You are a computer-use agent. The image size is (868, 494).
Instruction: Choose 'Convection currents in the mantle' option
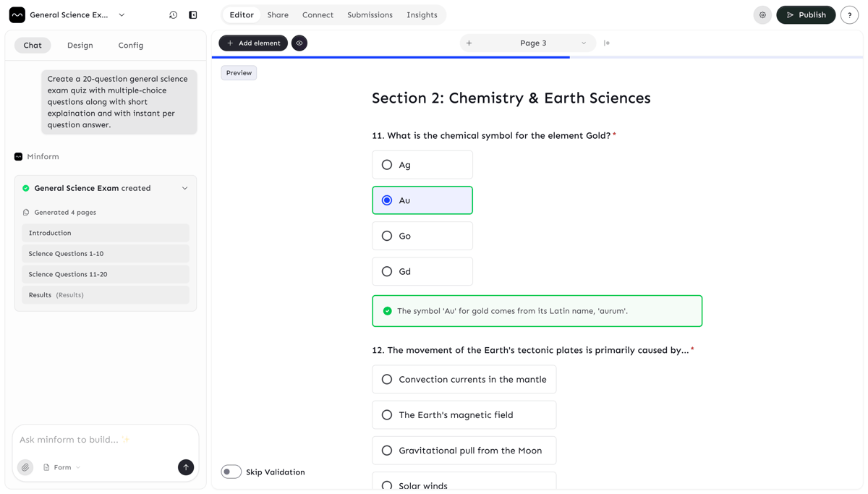387,380
